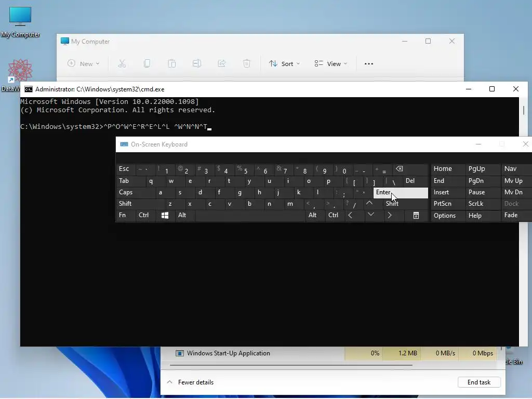Expand the New dropdown in My Computer
The height and width of the screenshot is (399, 532).
84,63
